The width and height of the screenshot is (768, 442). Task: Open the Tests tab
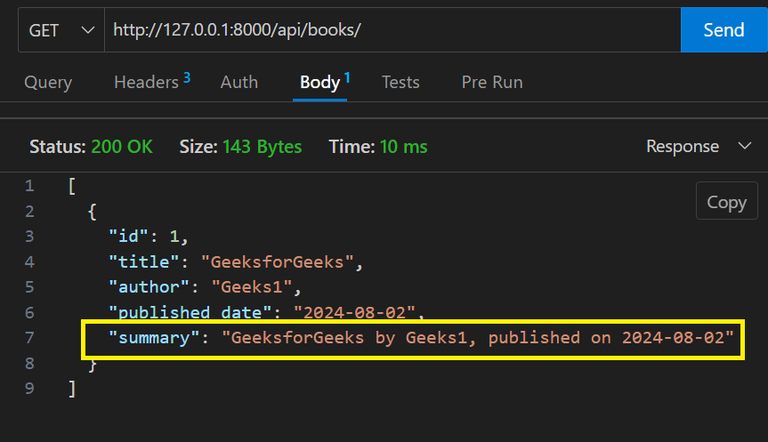coord(400,82)
